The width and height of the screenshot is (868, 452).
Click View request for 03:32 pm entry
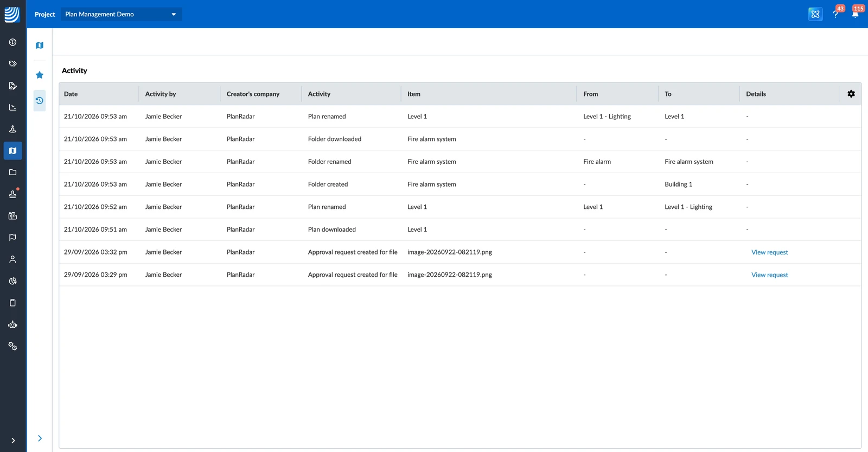click(769, 252)
